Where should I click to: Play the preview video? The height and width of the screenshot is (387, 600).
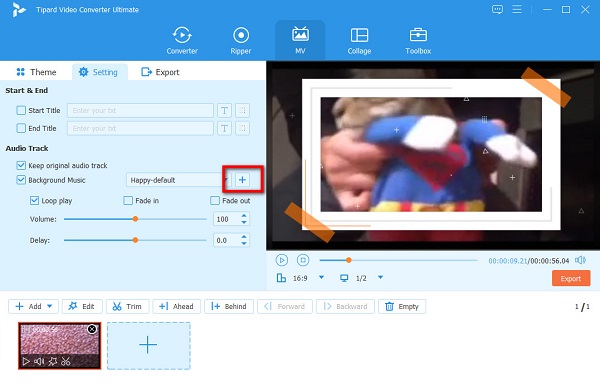click(x=282, y=260)
